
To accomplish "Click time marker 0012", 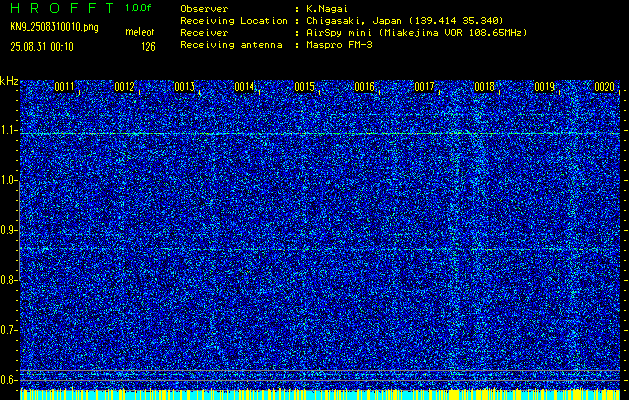I will [x=124, y=87].
